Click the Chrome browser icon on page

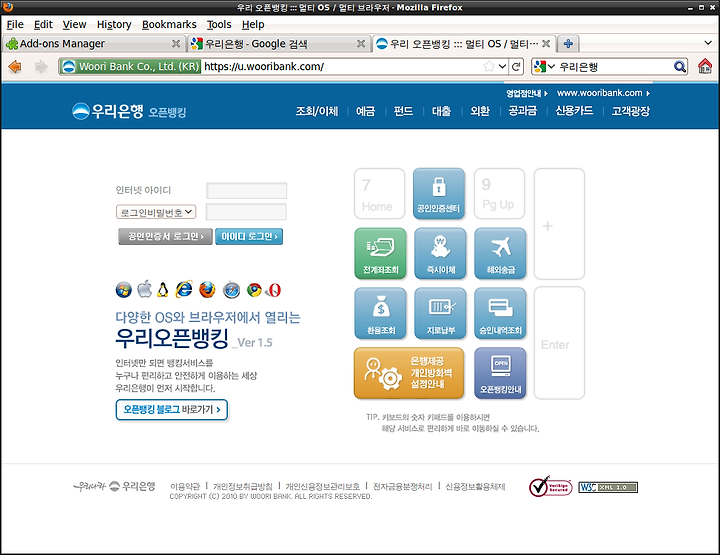pyautogui.click(x=254, y=290)
